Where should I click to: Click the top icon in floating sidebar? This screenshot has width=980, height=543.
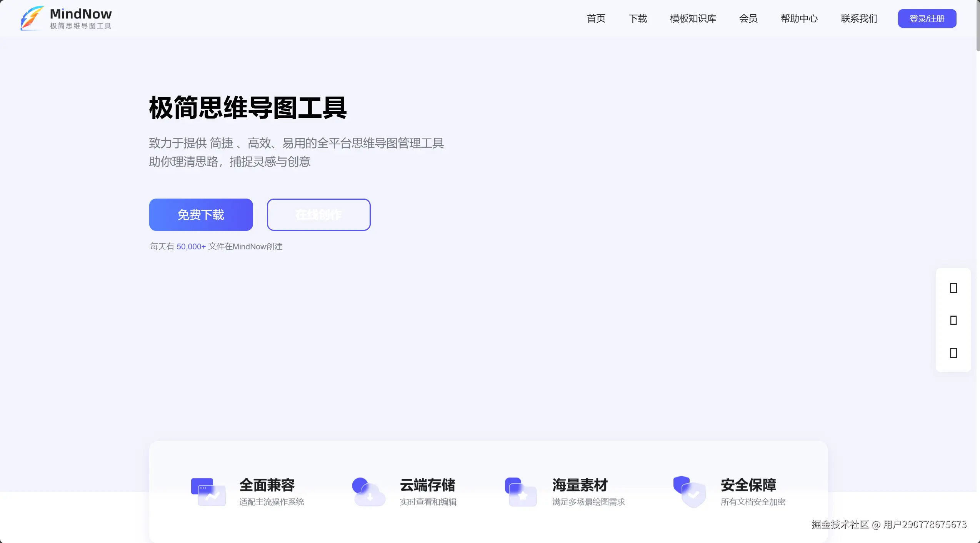(953, 288)
